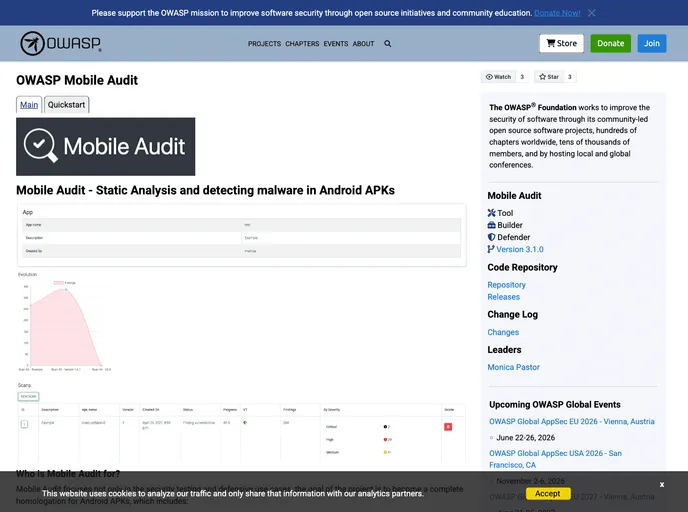Open the Releases link

click(x=503, y=297)
